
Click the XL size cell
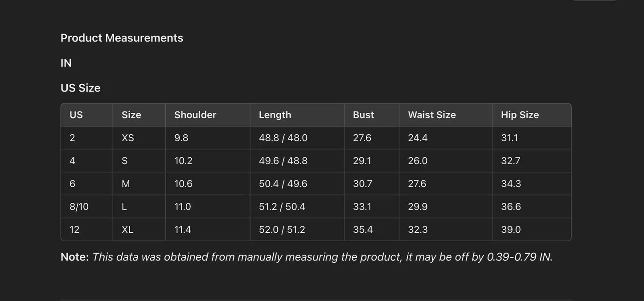[x=127, y=230]
